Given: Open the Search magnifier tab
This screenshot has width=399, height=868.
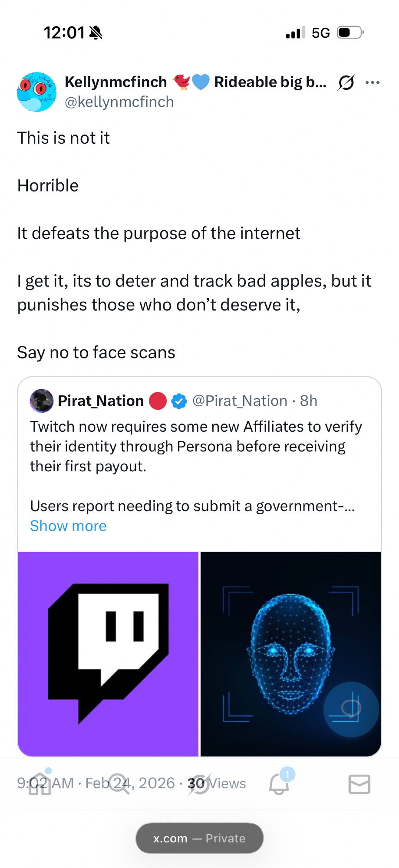Looking at the screenshot, I should [x=119, y=784].
